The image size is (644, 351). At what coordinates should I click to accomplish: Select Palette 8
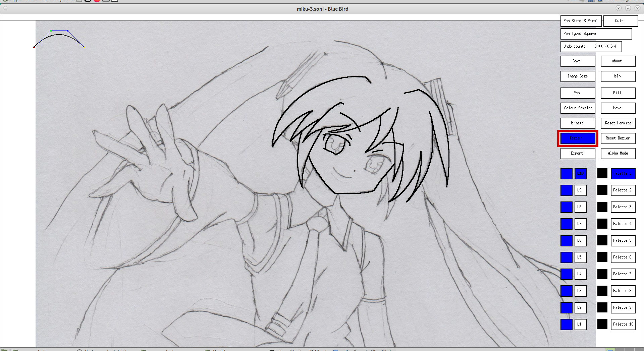tap(623, 291)
